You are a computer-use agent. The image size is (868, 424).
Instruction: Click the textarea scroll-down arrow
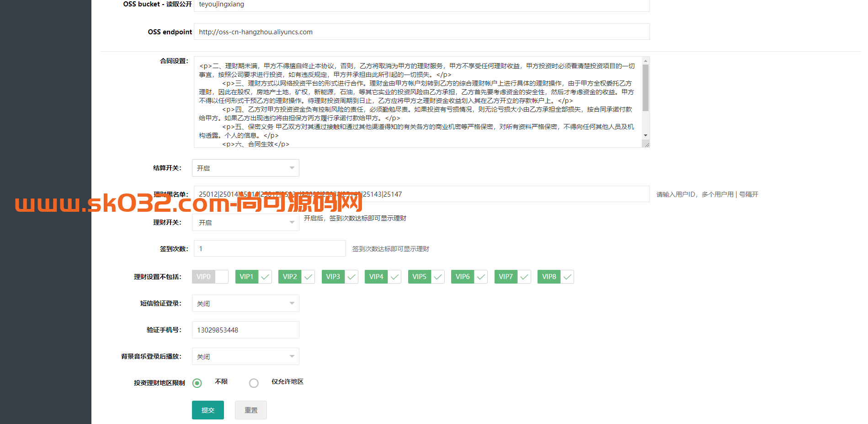click(645, 135)
